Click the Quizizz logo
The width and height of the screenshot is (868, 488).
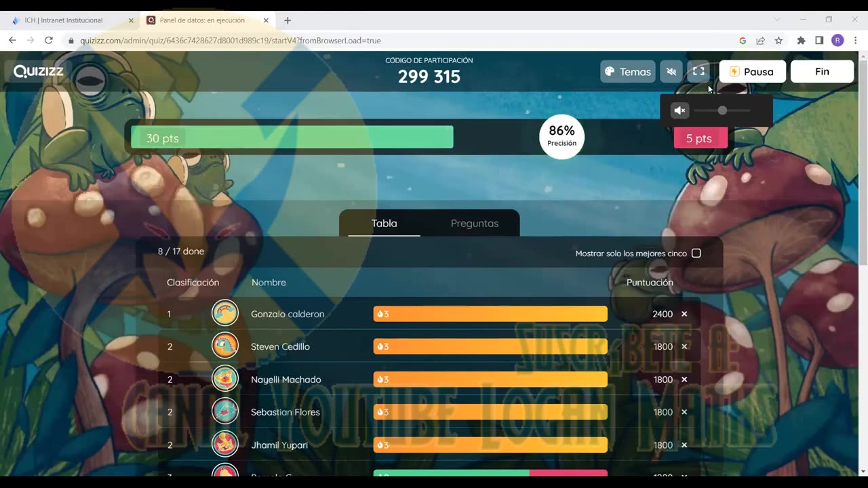[39, 71]
